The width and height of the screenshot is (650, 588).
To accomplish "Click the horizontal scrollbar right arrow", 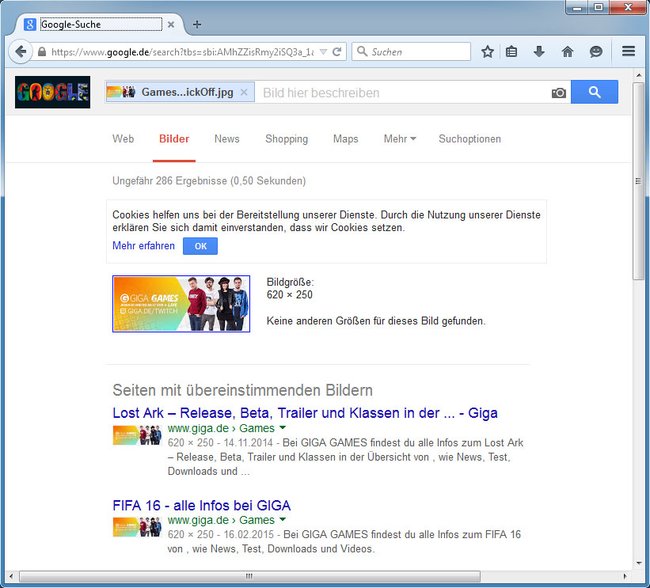I will click(x=625, y=576).
